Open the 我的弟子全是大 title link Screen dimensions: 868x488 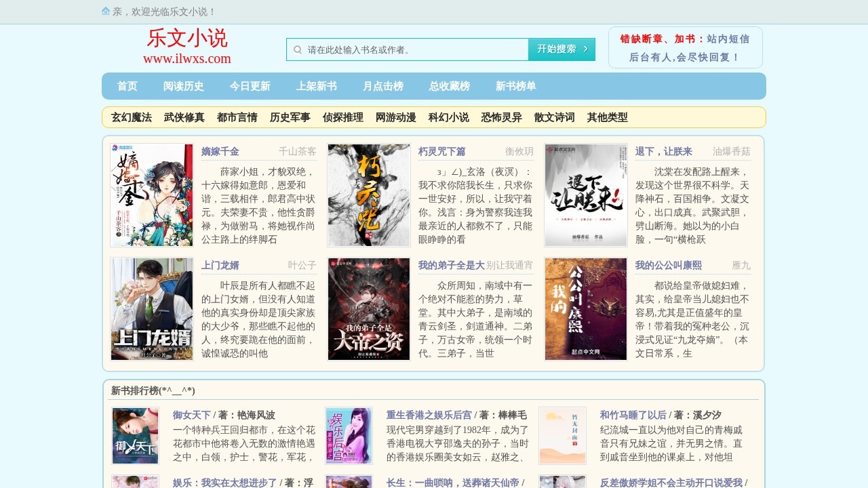[452, 265]
